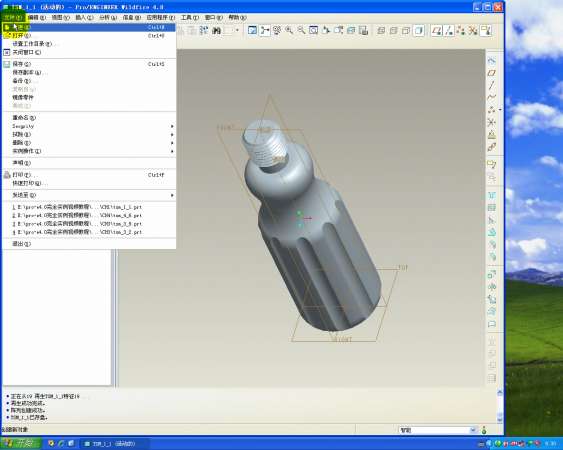563x450 pixels.
Task: Expand the 拭除 (Erase) submenu
Action: (89, 134)
